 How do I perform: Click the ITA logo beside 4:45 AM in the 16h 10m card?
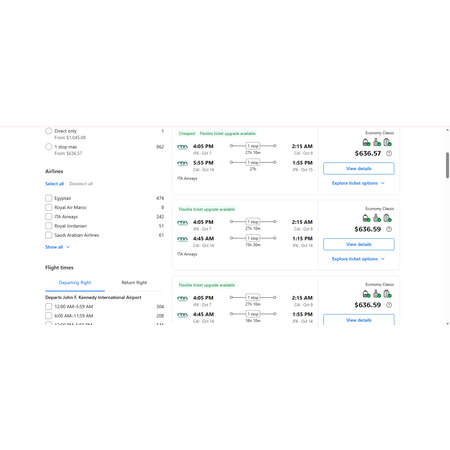click(x=182, y=315)
